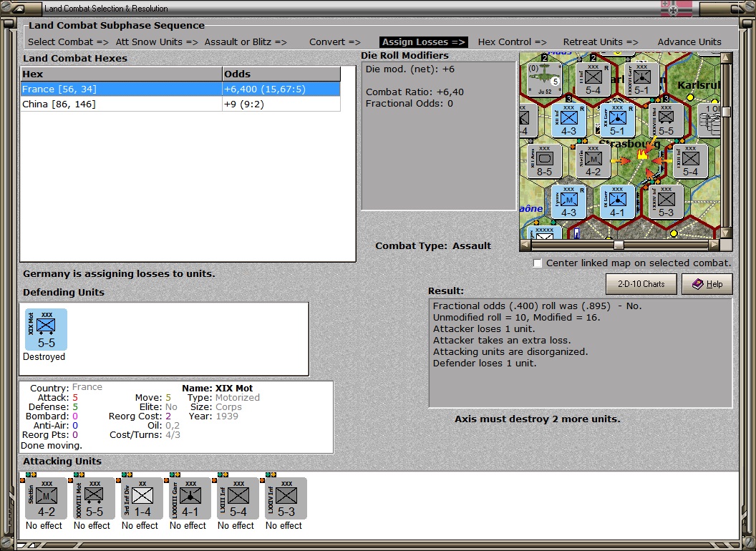Screen dimensions: 756x551
Task: Click the German flag icon in the title bar
Action: coord(676,8)
